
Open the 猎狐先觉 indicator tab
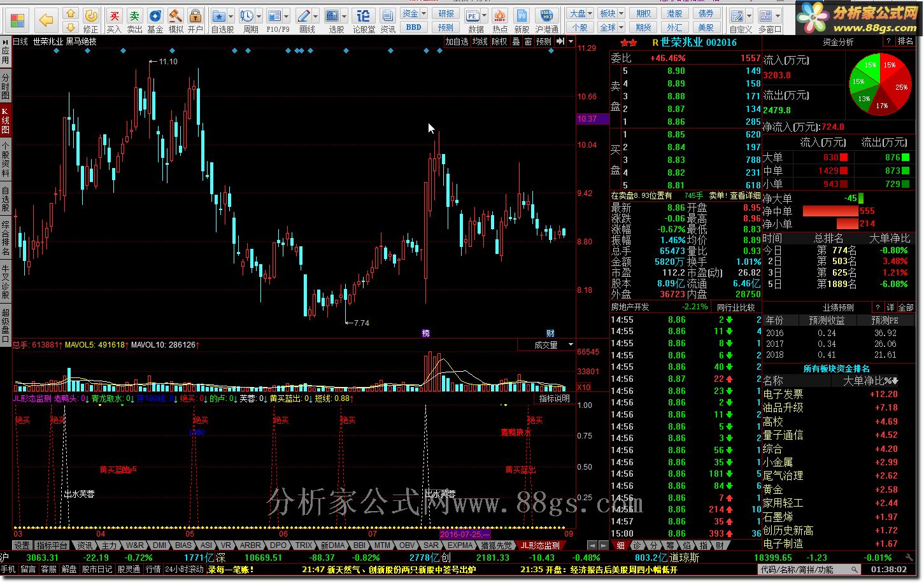pyautogui.click(x=496, y=546)
